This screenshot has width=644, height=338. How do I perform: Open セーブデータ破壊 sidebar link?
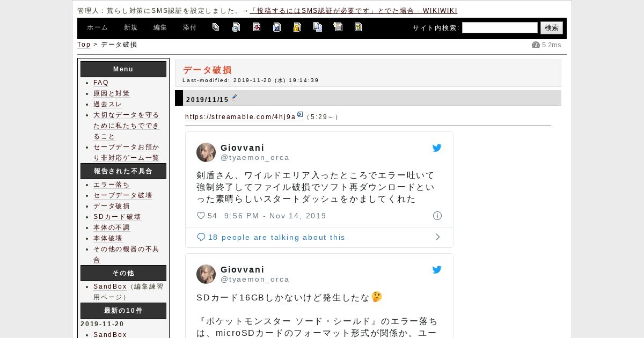[x=123, y=195]
